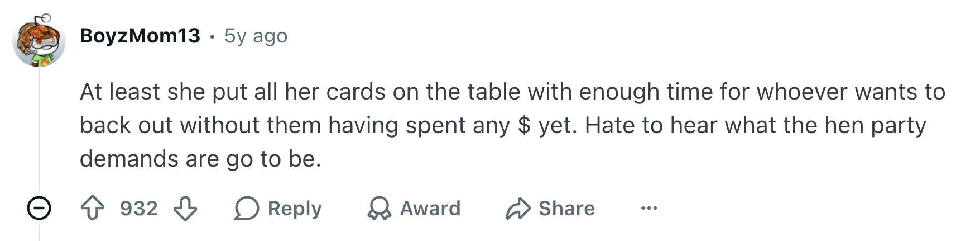Viewport: 980px width, 241px height.
Task: Click the comment line starting 'At least she'
Action: [x=512, y=92]
